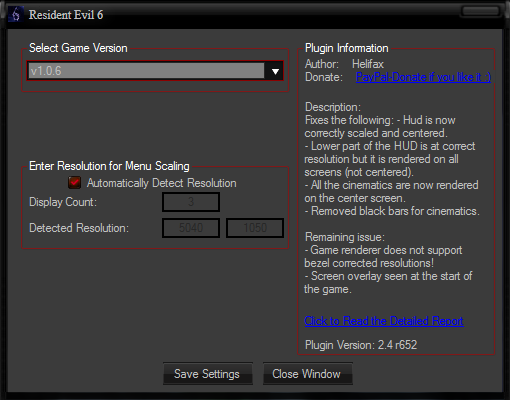Click the Resident Evil 6 title bar icon
The width and height of the screenshot is (510, 400).
click(x=15, y=15)
